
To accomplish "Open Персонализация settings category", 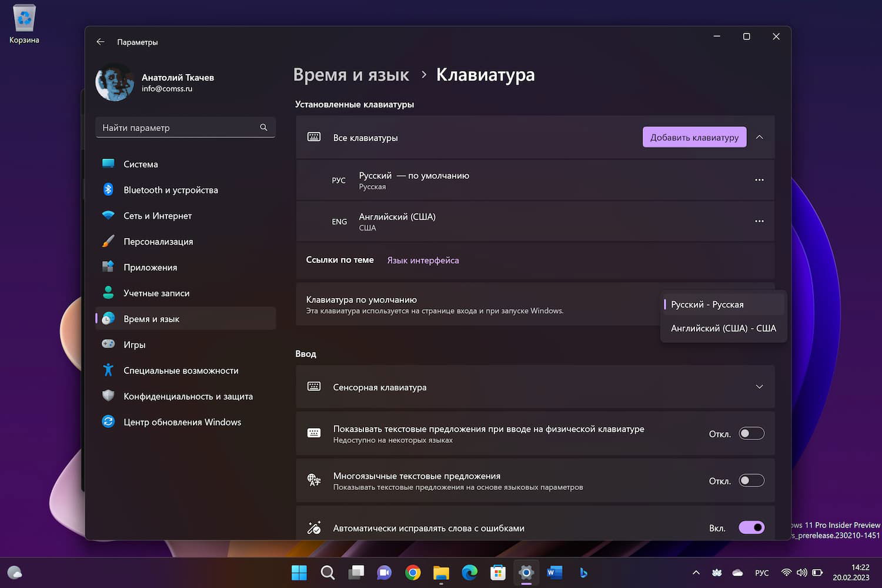I will (x=185, y=242).
